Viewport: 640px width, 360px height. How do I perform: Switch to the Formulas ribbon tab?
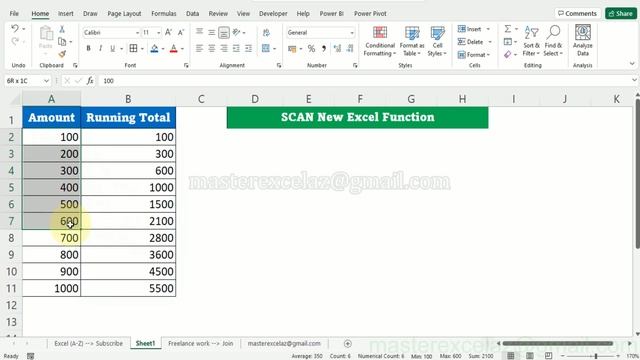point(164,13)
